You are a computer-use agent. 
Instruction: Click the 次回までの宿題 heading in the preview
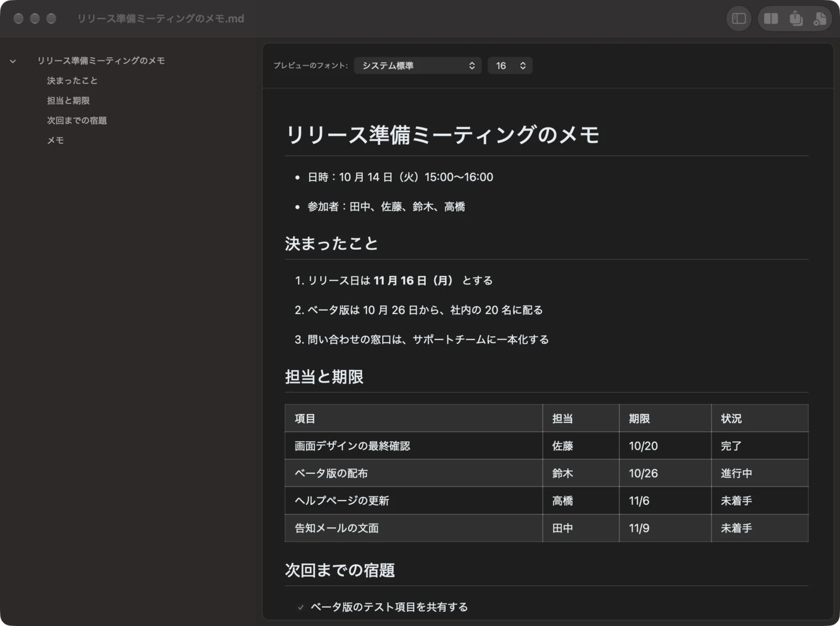pyautogui.click(x=340, y=570)
